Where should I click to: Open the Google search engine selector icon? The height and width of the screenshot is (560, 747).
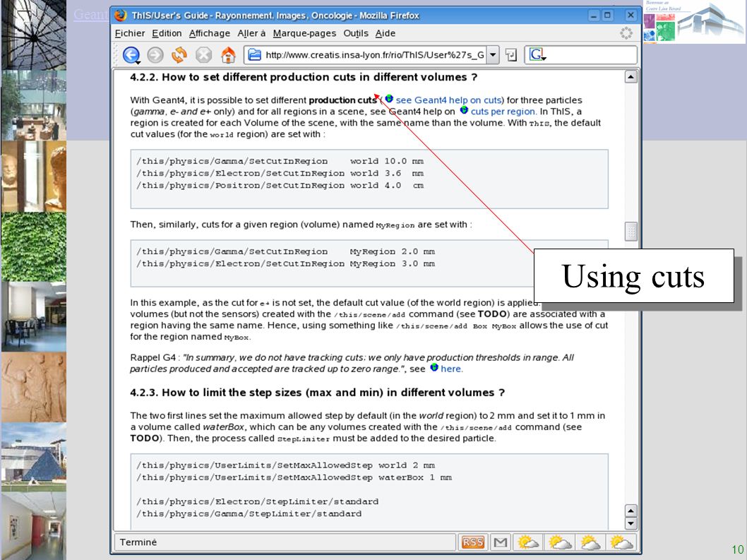pos(537,55)
